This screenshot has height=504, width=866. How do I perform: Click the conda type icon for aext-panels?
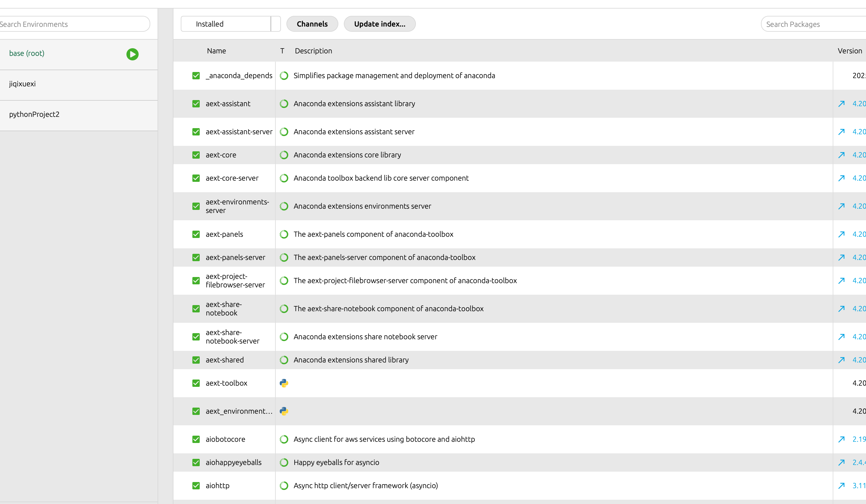(x=284, y=234)
